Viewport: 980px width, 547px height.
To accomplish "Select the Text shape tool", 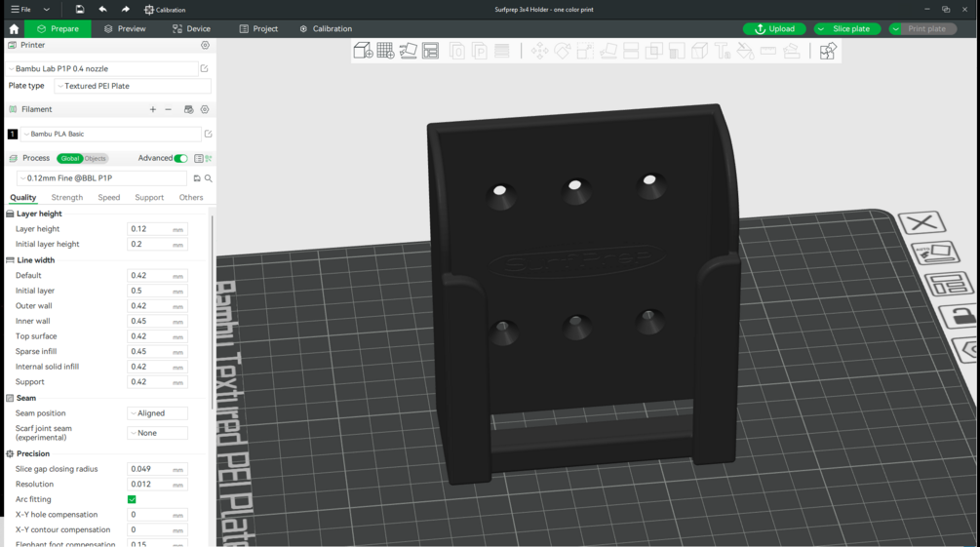I will [723, 51].
